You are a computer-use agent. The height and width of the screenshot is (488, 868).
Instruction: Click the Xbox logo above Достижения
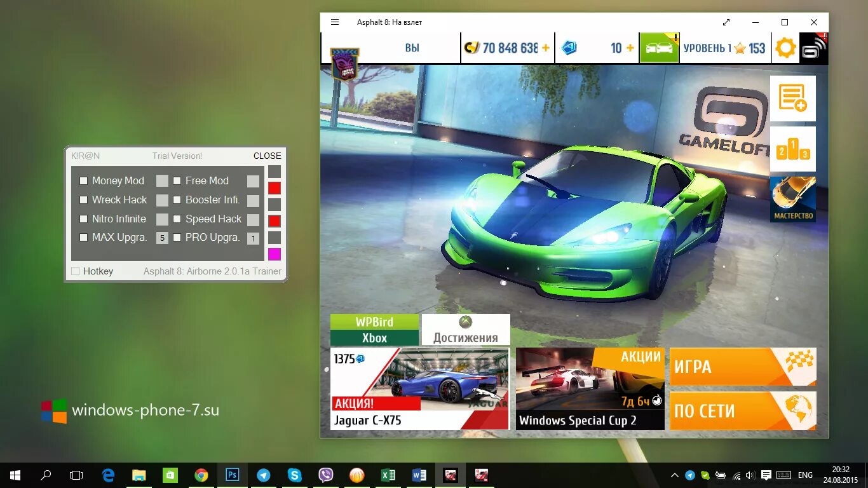[466, 322]
